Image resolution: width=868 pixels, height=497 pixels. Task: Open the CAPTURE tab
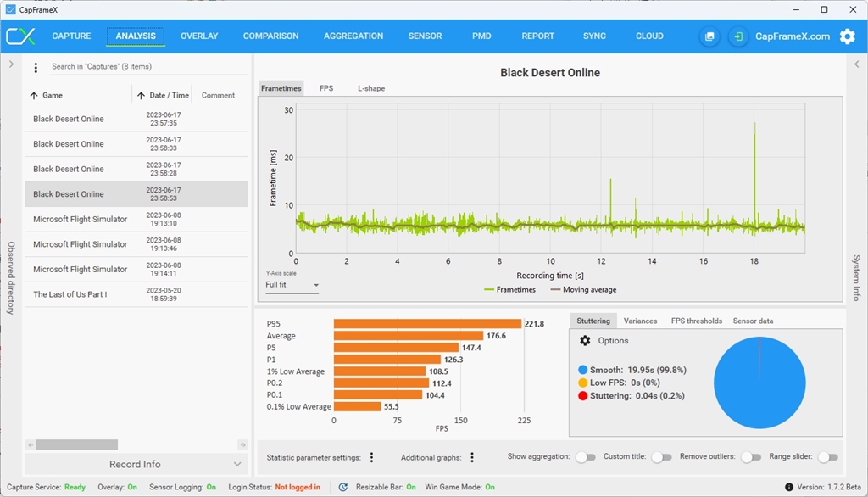click(x=71, y=36)
